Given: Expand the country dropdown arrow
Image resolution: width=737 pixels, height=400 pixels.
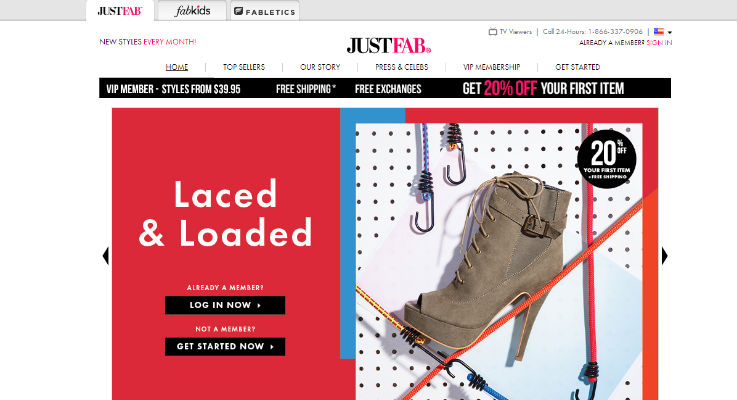Looking at the screenshot, I should click(x=670, y=32).
